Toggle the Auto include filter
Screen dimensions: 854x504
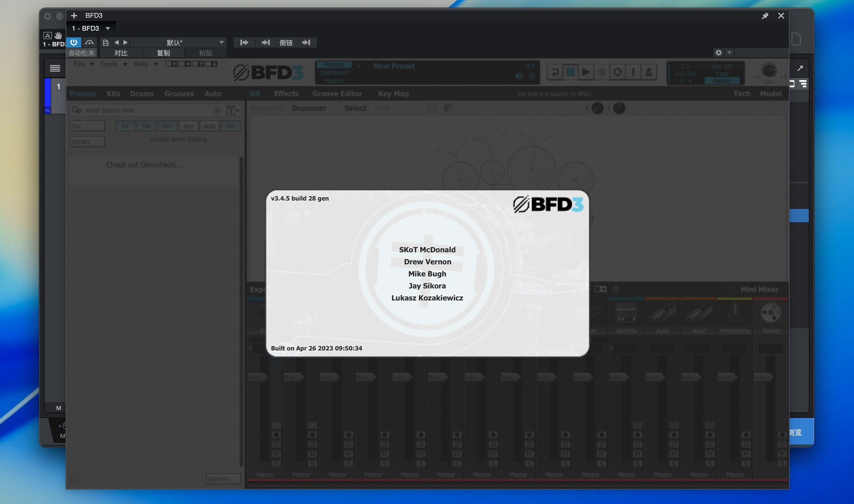(209, 126)
